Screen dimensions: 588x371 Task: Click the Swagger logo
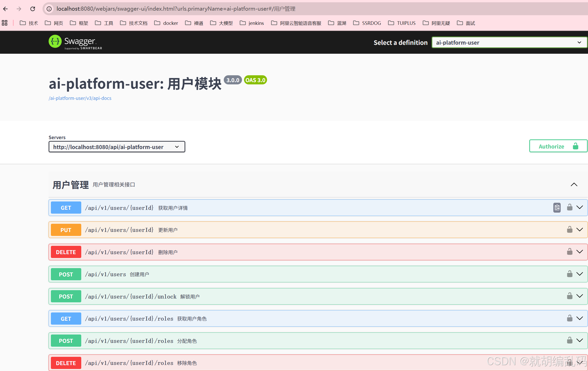[75, 42]
